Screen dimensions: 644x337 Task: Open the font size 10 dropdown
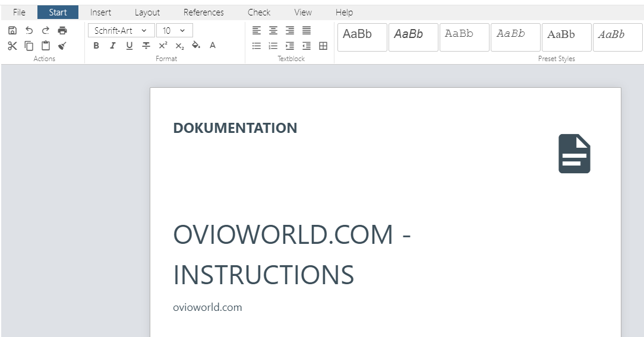(174, 30)
